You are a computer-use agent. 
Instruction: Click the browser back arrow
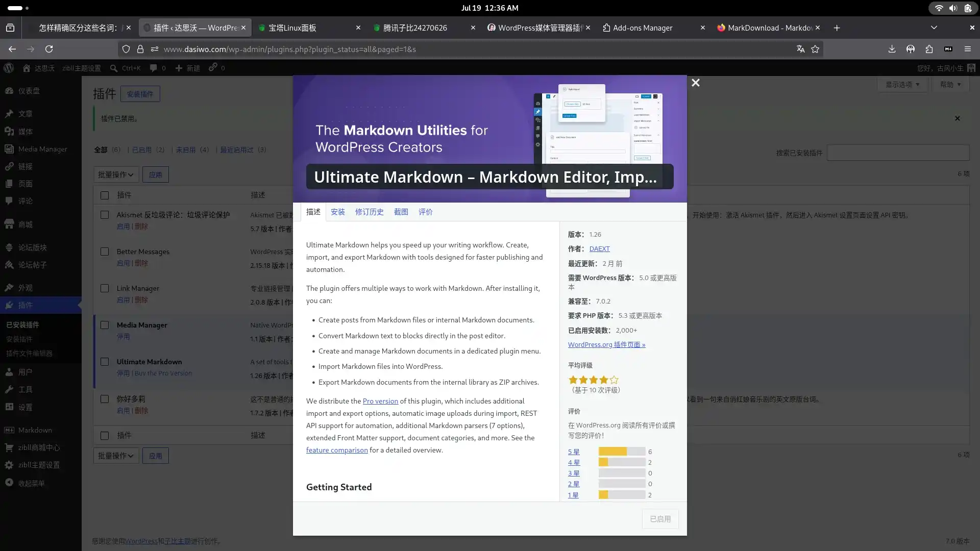[12, 49]
